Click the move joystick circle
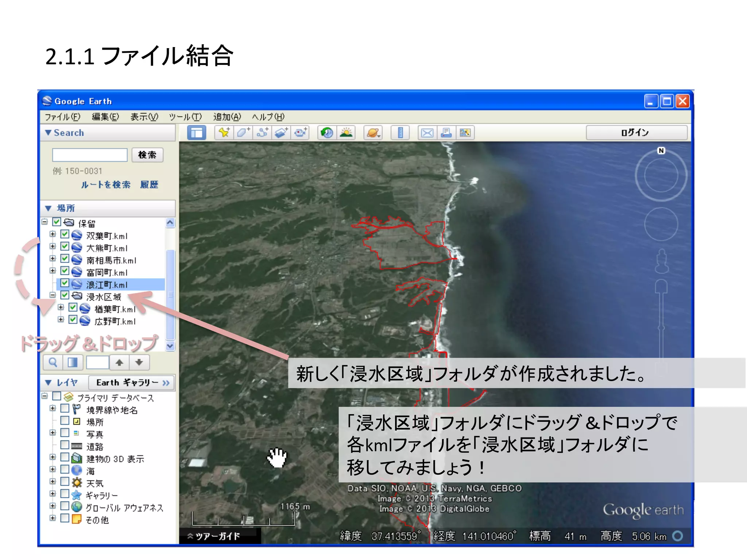The image size is (747, 560). point(661,224)
